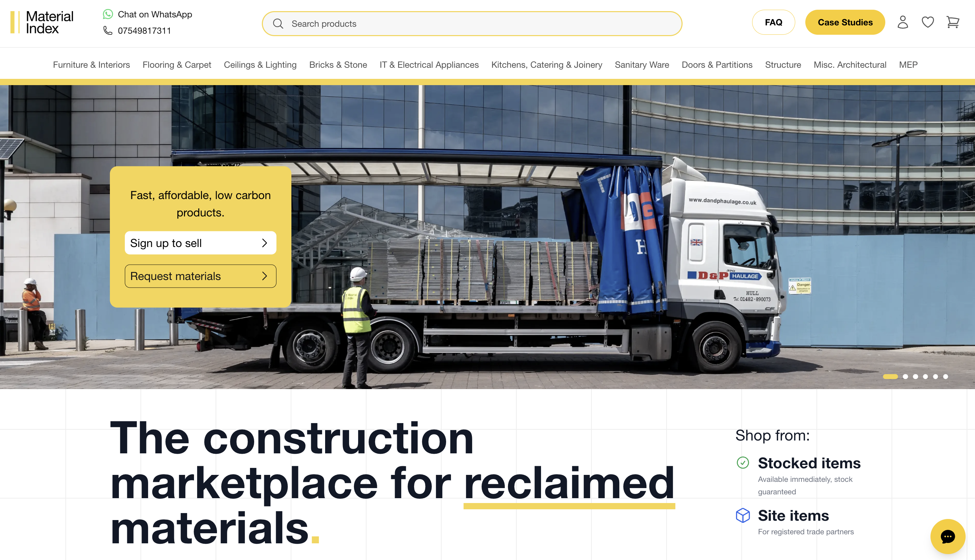Open the Sanitary Ware menu item

[x=642, y=65]
